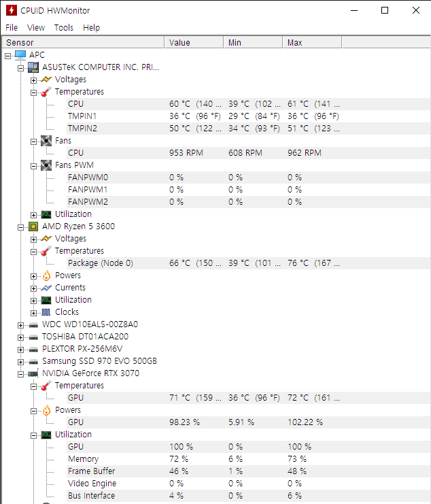
Task: Expand the Samsung SSD 970 EVO node
Action: point(20,362)
